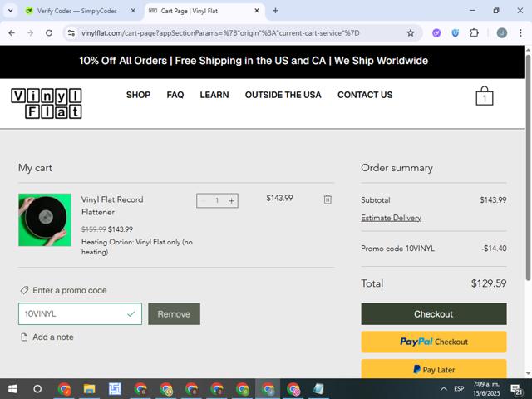Open the taskbar clock and date
The width and height of the screenshot is (532, 399).
(486, 389)
